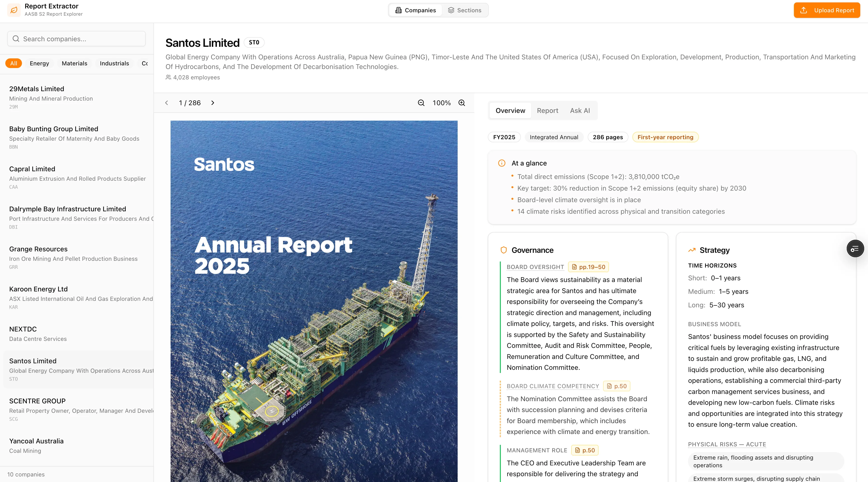Go to previous report page arrow
This screenshot has width=868, height=482.
click(x=166, y=103)
